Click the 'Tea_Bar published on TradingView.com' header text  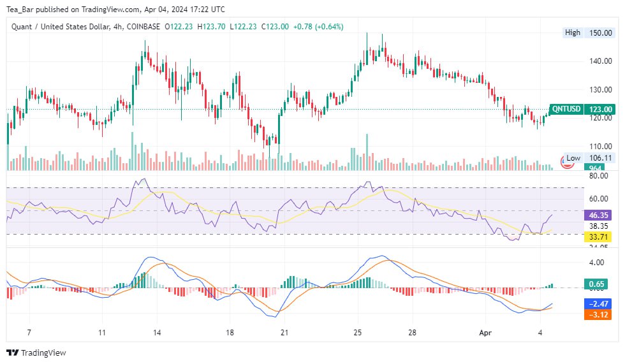(x=73, y=9)
